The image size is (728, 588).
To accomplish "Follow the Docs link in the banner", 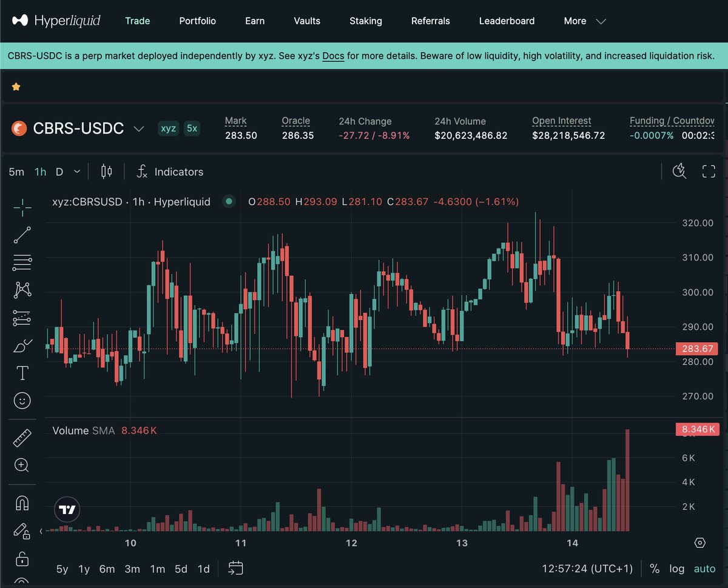I will click(333, 56).
